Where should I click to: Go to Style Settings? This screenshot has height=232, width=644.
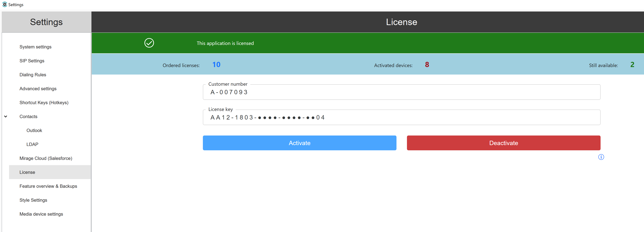33,200
